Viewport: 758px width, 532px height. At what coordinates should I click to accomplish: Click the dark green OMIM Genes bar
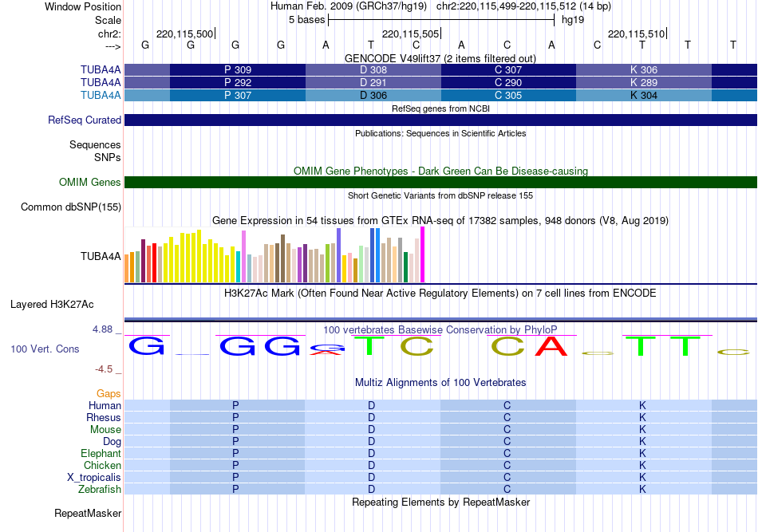point(440,182)
